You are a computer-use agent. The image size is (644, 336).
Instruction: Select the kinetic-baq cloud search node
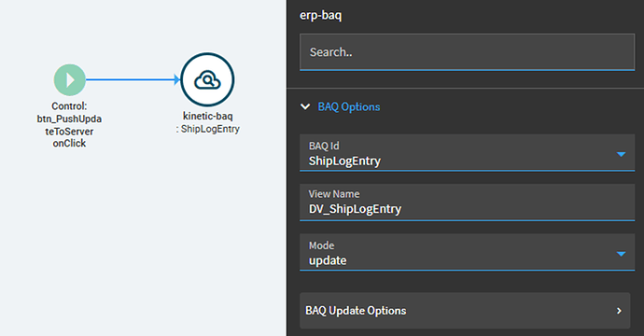coord(207,79)
